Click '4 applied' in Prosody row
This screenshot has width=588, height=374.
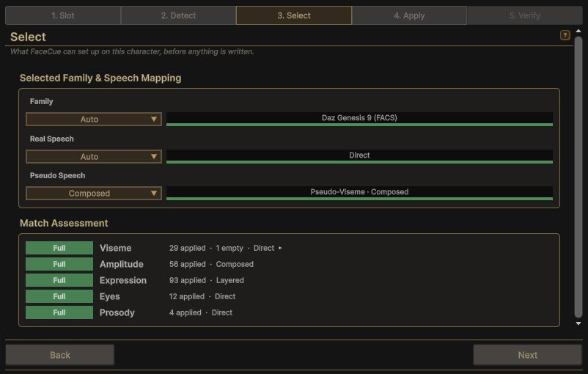[185, 312]
